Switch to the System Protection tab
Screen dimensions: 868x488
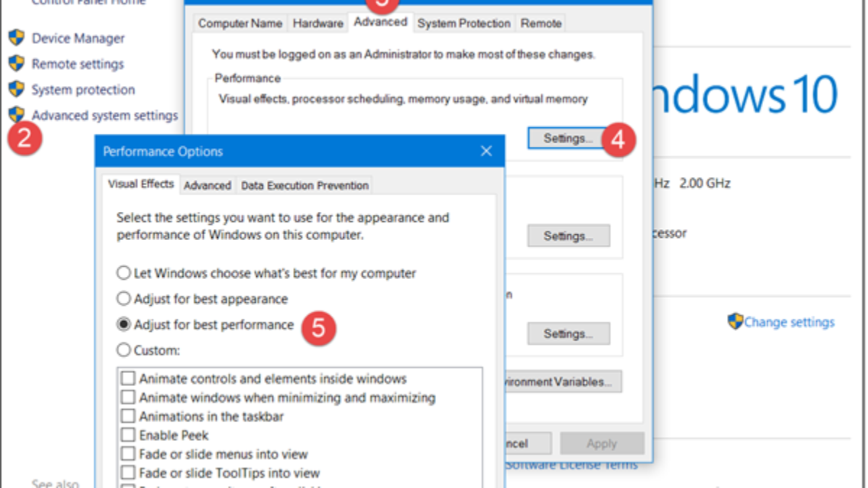pos(464,23)
